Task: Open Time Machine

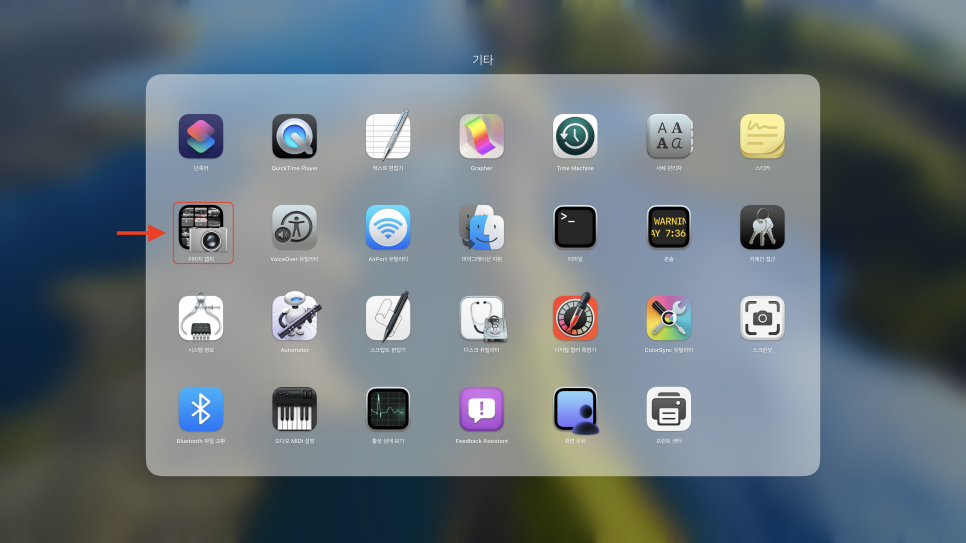Action: [x=575, y=136]
